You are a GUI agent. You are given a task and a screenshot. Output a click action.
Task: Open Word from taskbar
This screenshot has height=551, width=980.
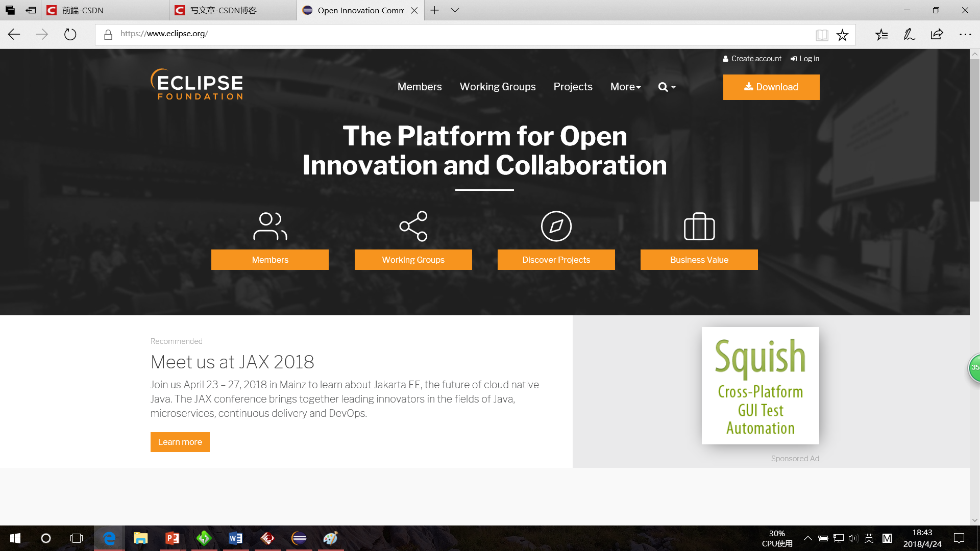(x=235, y=538)
